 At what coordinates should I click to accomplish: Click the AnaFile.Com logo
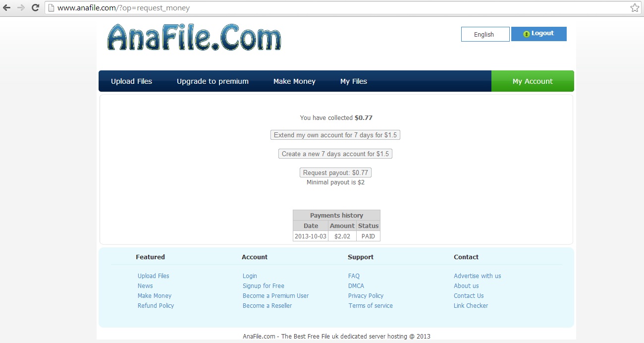click(x=194, y=38)
